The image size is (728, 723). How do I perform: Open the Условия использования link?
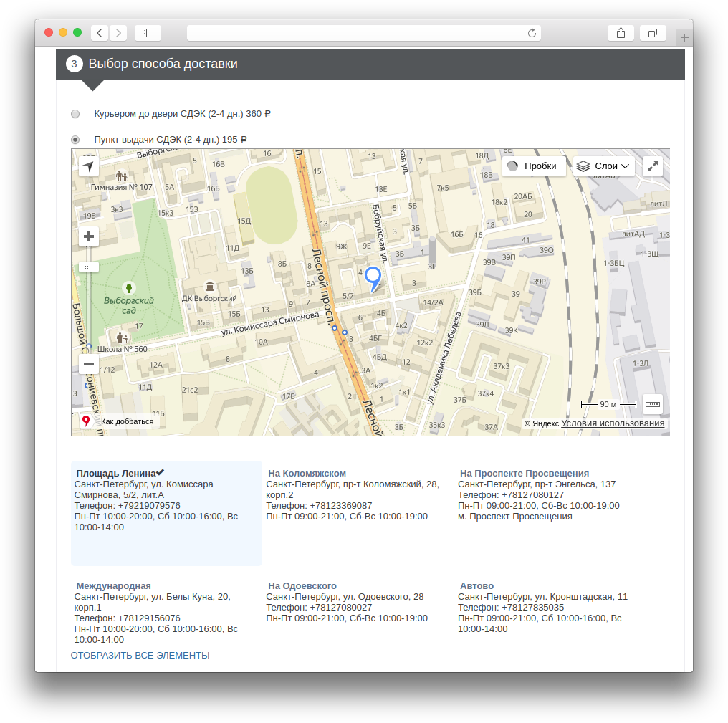point(613,423)
